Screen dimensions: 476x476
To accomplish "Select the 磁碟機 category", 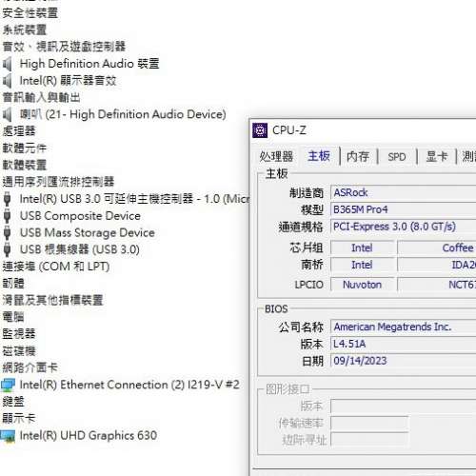I will 19,350.
